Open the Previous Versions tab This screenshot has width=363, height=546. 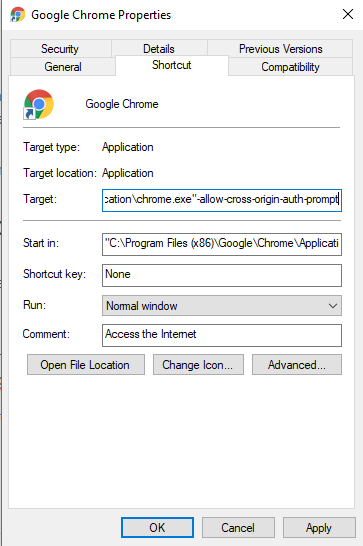point(280,49)
